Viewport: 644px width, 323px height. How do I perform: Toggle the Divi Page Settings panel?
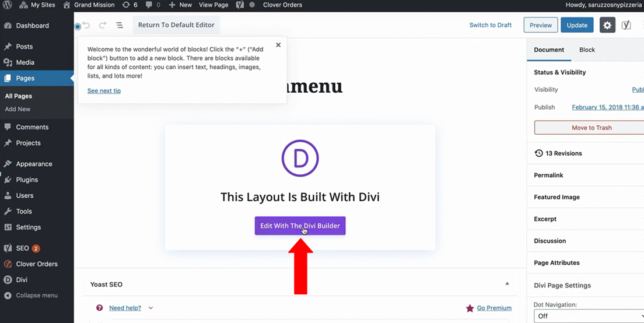pos(585,285)
